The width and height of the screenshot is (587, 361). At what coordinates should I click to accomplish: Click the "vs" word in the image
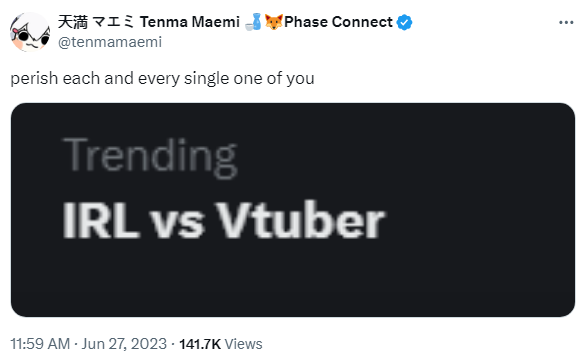177,225
